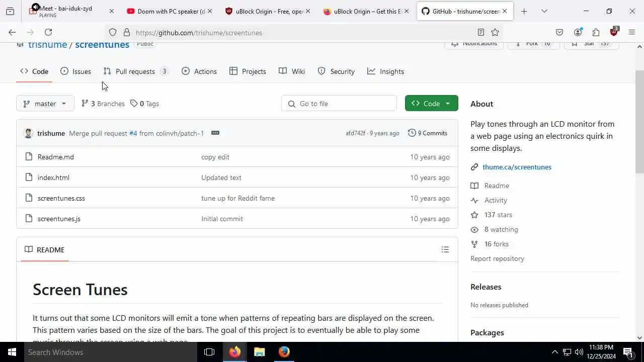Open the Extensions puzzle icon

[x=596, y=32]
